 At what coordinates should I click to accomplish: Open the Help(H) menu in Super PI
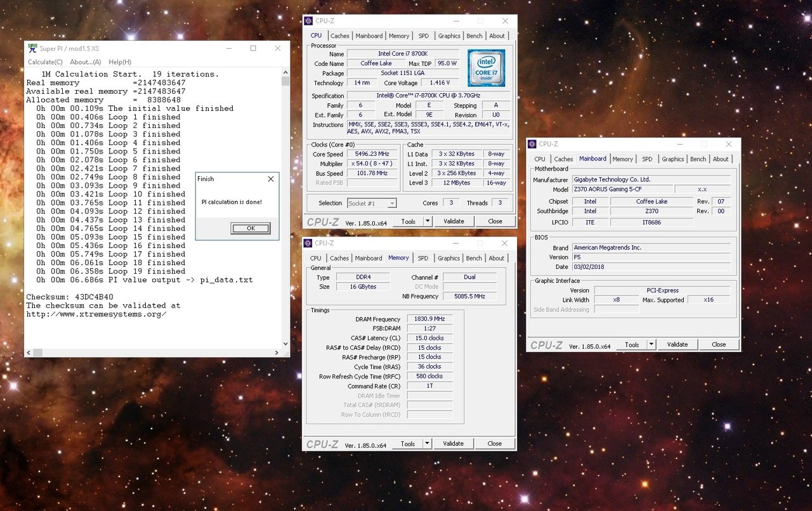pyautogui.click(x=120, y=62)
